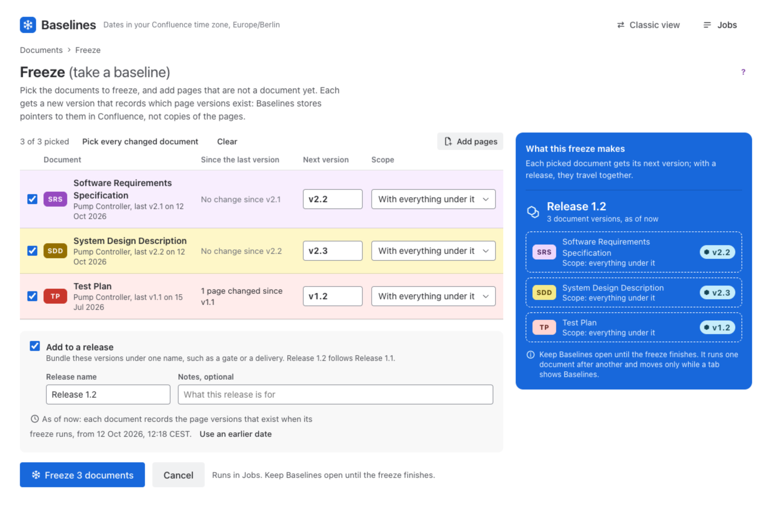Click the TP badge in the document table
The width and height of the screenshot is (772, 532).
click(x=55, y=296)
